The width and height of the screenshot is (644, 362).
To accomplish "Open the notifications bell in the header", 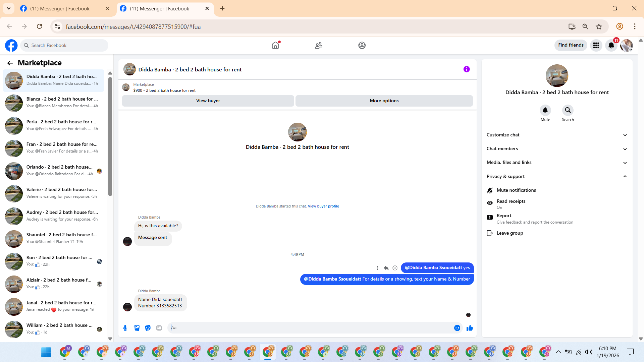I will point(611,45).
